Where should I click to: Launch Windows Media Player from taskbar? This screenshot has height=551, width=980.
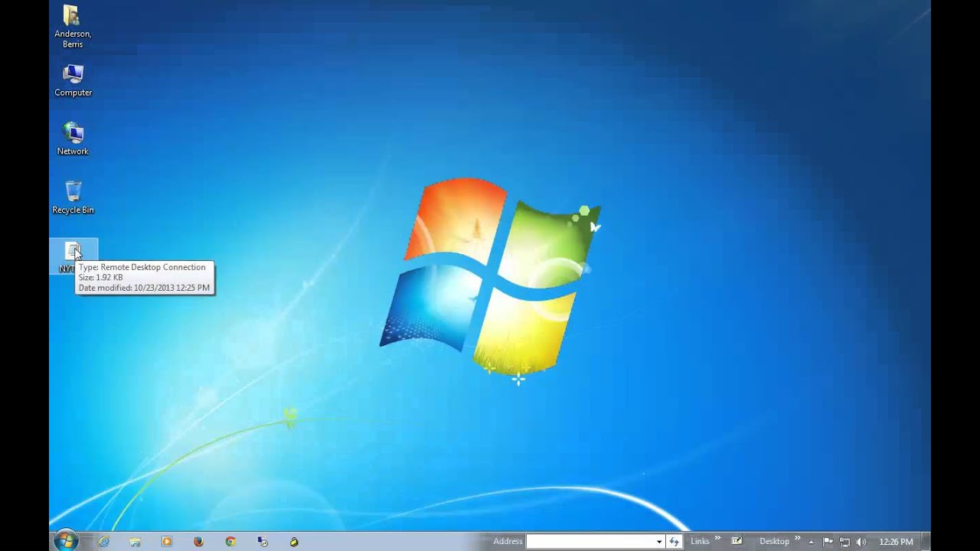167,541
